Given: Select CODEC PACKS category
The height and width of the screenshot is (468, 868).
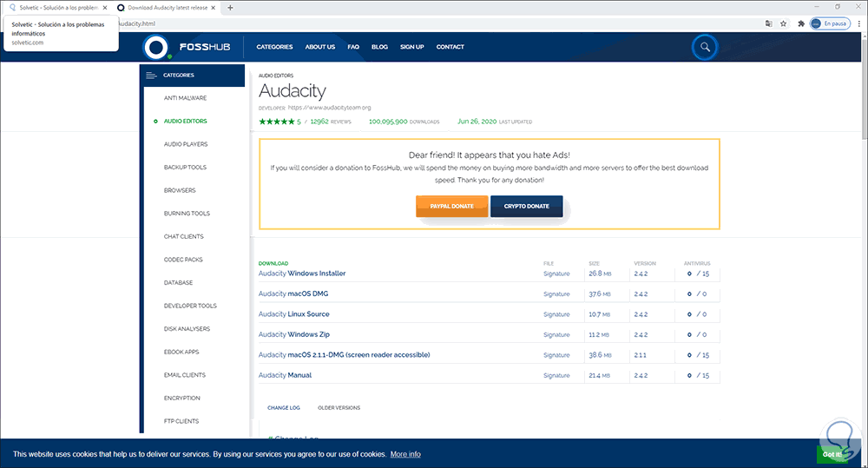Looking at the screenshot, I should [183, 260].
